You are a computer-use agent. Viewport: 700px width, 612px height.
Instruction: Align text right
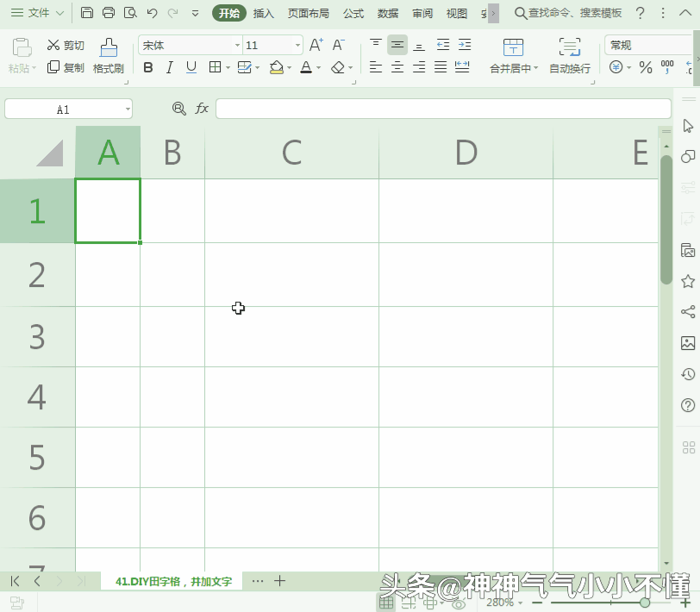click(x=419, y=67)
